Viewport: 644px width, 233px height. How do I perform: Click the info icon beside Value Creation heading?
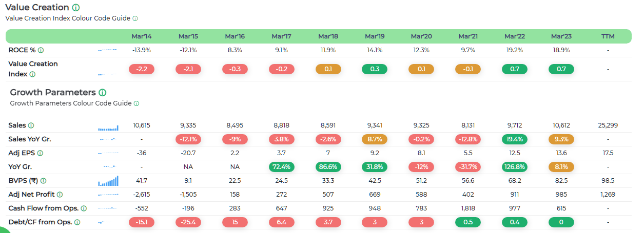click(x=76, y=8)
